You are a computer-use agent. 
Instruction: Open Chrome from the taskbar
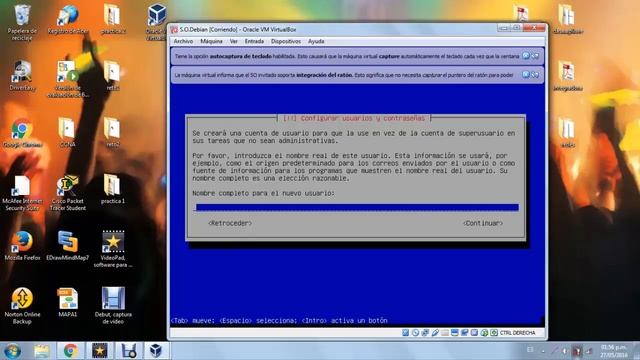coord(70,351)
